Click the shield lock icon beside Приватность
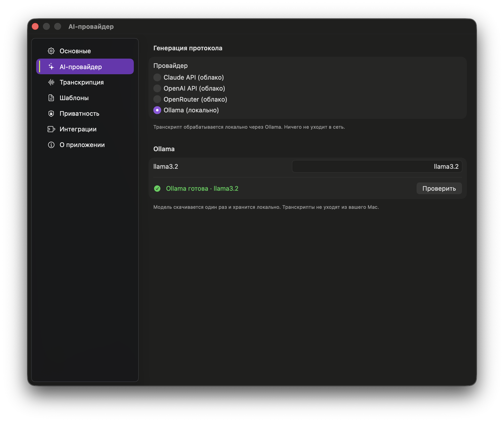Image resolution: width=504 pixels, height=422 pixels. click(51, 114)
